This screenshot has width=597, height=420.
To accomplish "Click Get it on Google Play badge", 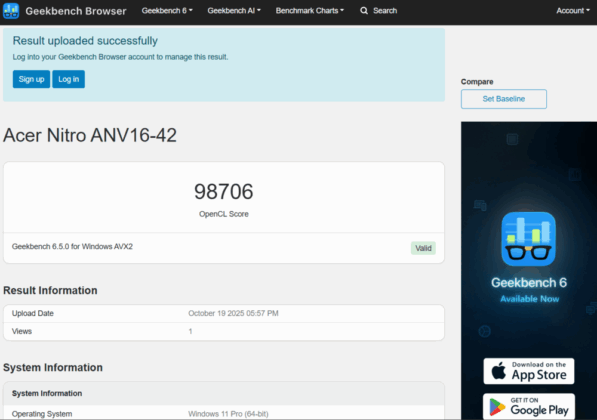I will coord(529,407).
